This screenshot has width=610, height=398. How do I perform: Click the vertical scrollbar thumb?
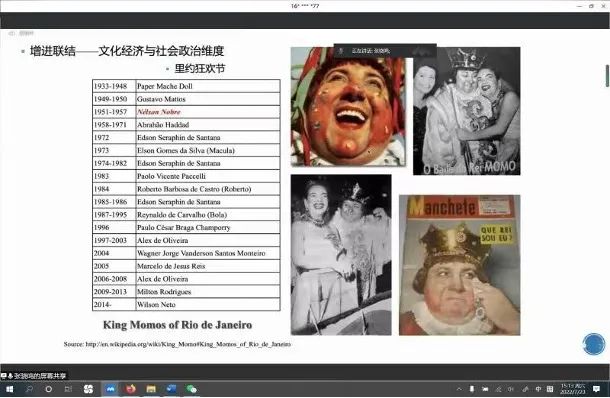[x=607, y=76]
